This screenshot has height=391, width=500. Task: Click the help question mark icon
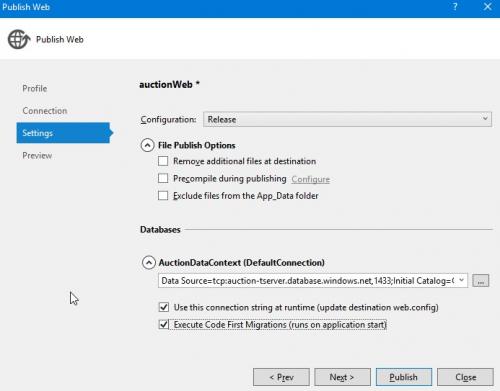tap(455, 7)
